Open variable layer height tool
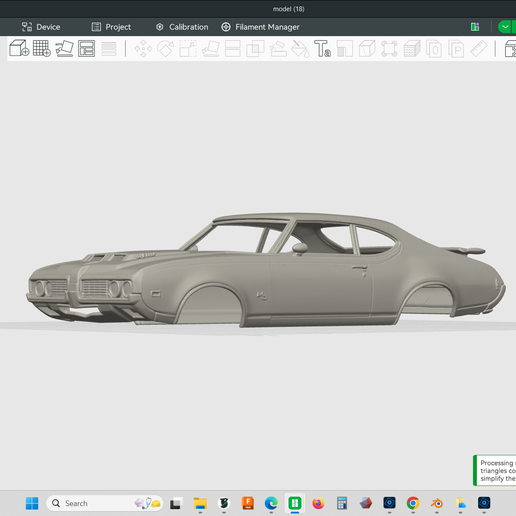Viewport: 516px width, 516px height. coord(109,49)
